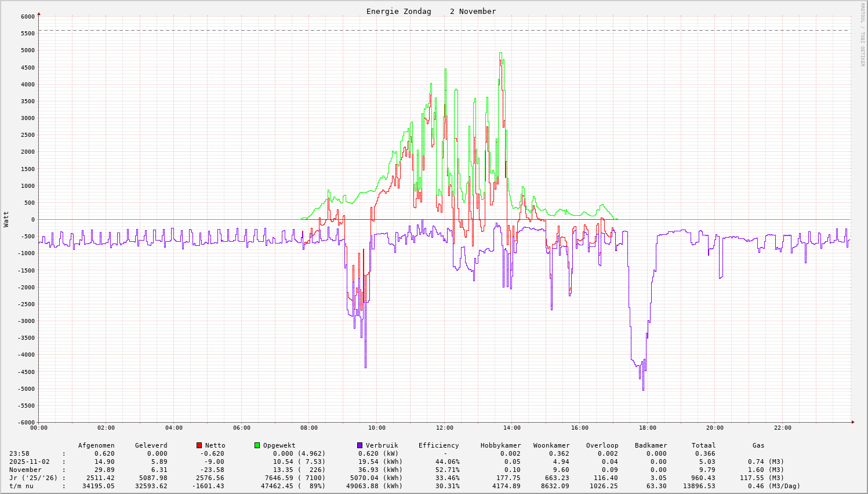The width and height of the screenshot is (868, 494).
Task: Click the Totaal column header
Action: click(703, 445)
